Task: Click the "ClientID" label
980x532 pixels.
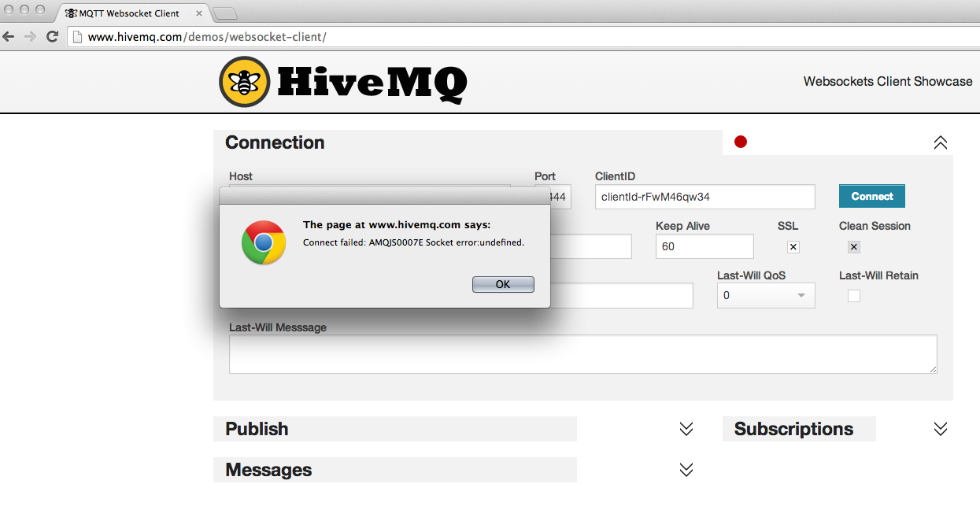Action: tap(615, 176)
